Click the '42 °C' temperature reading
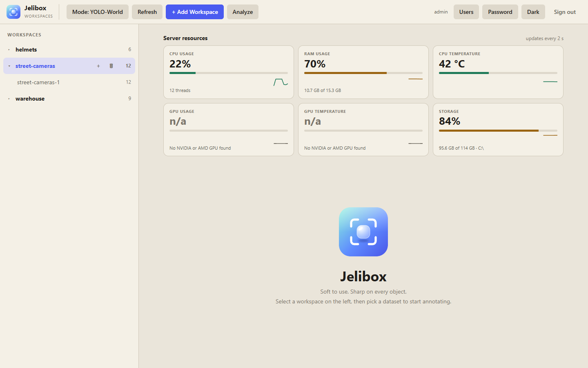 pos(452,64)
